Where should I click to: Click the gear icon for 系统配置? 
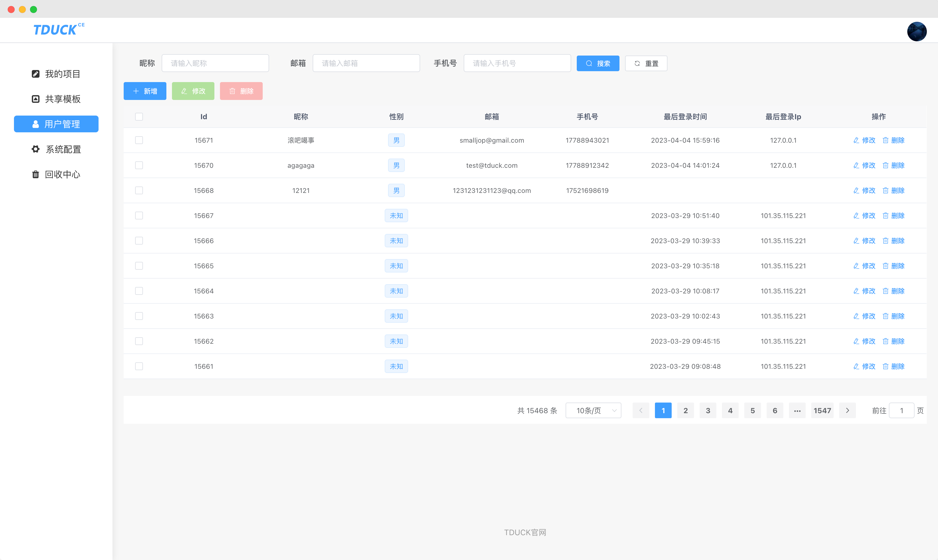35,149
